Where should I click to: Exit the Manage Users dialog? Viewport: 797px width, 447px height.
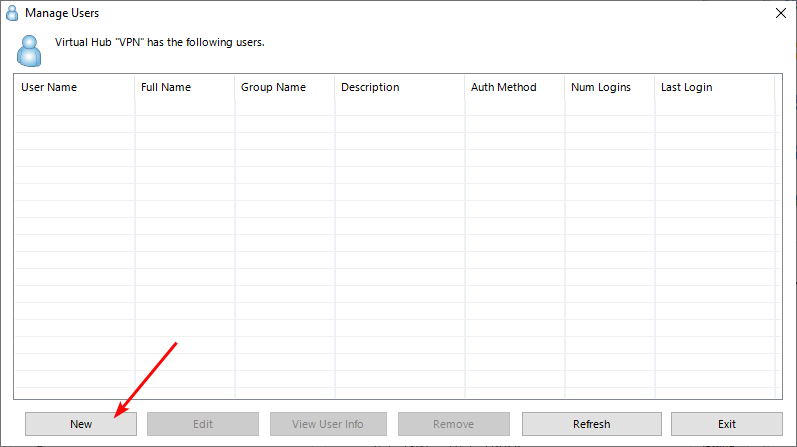coord(727,424)
